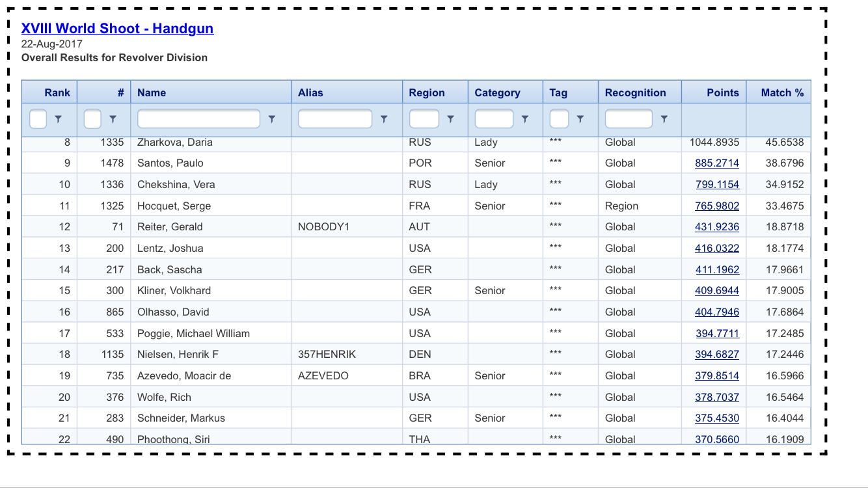Open points link 416.0322 for Lentz, Joshua
This screenshot has width=868, height=488.
[x=717, y=249]
